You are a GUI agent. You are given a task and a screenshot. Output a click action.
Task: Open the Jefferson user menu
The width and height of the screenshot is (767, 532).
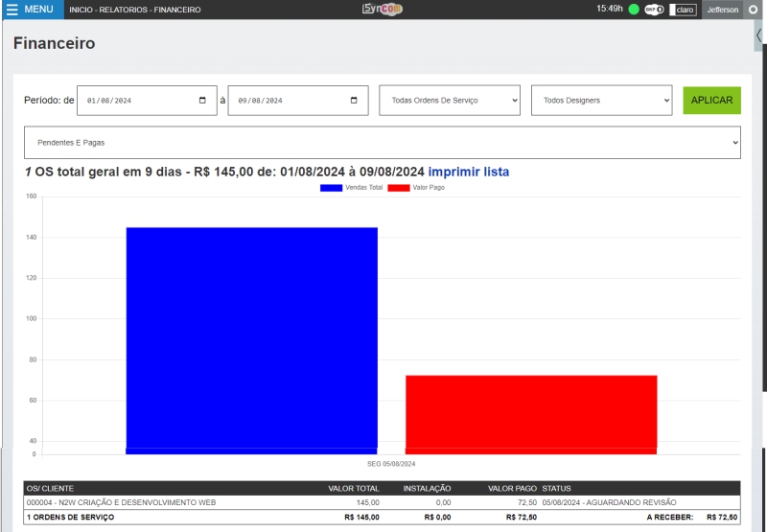pyautogui.click(x=723, y=10)
